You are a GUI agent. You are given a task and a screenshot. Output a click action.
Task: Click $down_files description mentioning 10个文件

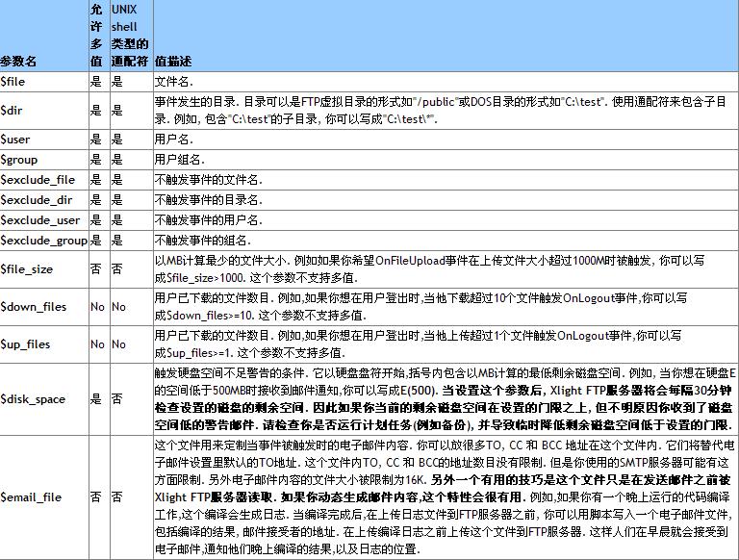421,306
